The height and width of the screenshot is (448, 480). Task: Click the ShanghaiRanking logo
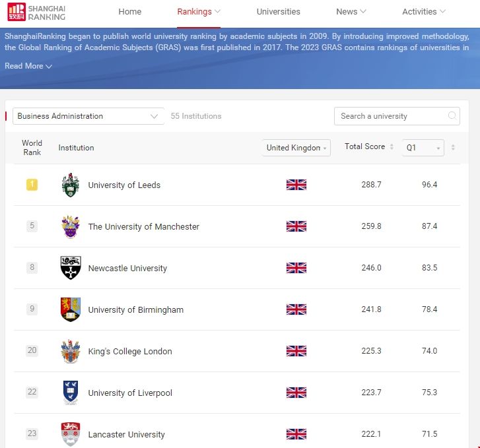(37, 12)
